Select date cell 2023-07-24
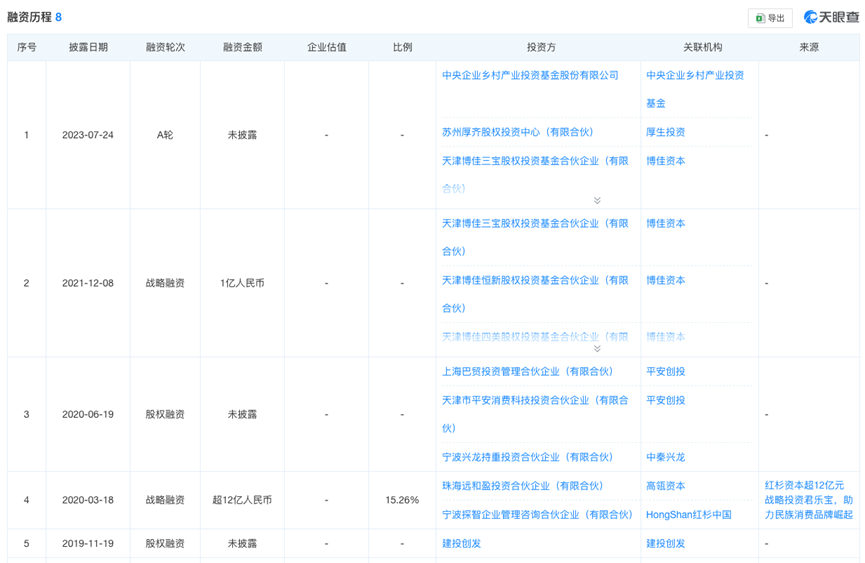 coord(88,135)
